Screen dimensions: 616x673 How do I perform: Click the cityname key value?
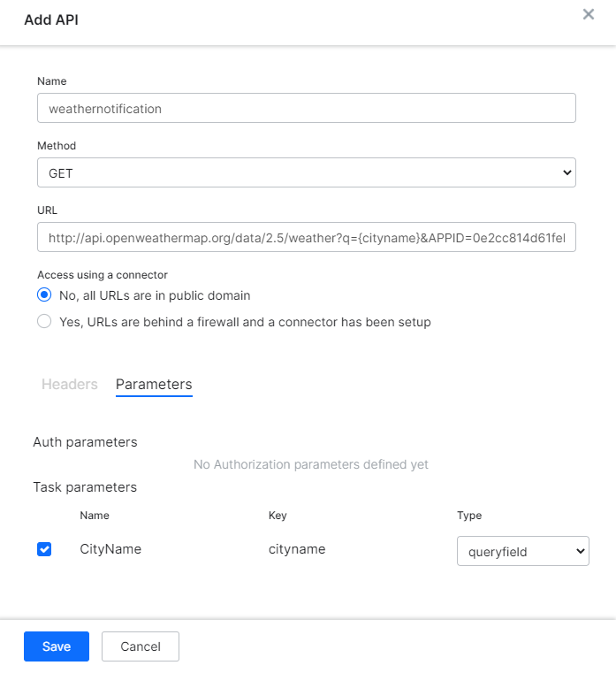(297, 549)
